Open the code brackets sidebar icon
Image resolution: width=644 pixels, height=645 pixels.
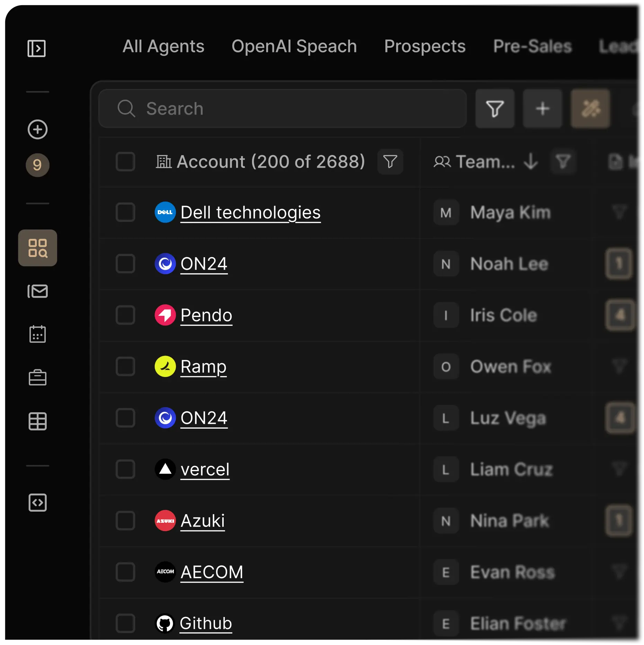pos(37,503)
